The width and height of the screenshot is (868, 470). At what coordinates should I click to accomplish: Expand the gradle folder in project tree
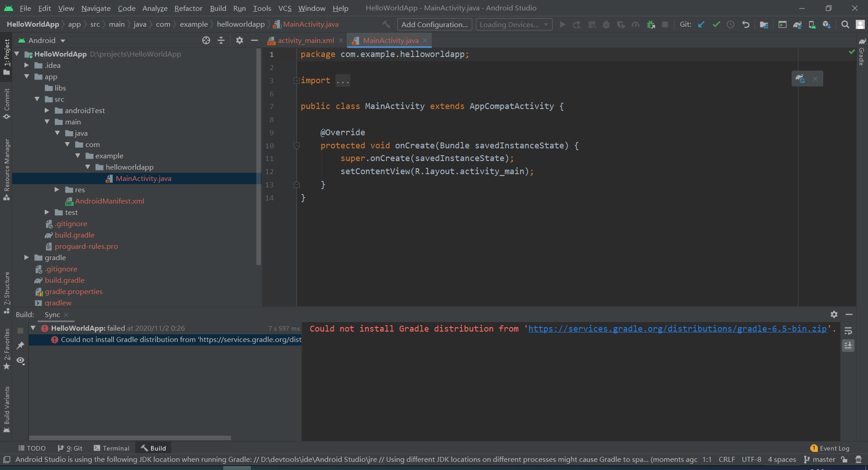point(27,257)
